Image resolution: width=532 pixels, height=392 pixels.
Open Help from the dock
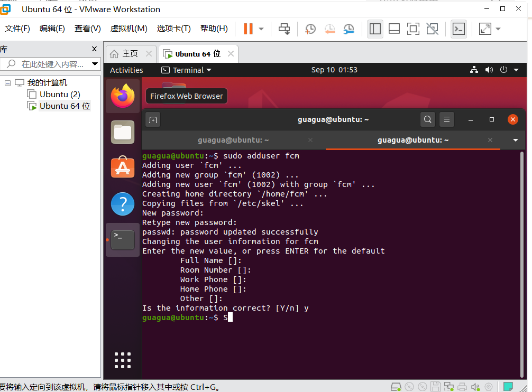(123, 204)
